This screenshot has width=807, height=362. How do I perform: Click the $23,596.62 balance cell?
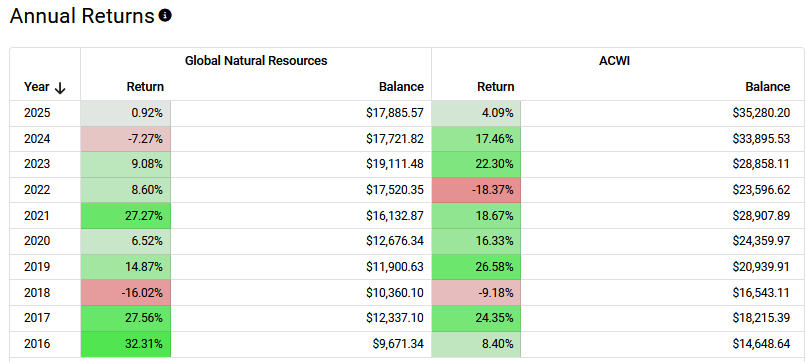click(x=662, y=190)
